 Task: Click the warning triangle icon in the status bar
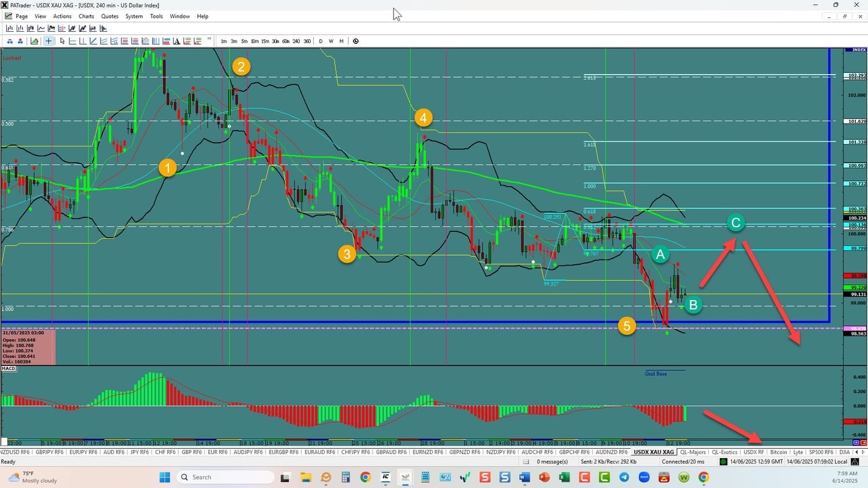[855, 461]
